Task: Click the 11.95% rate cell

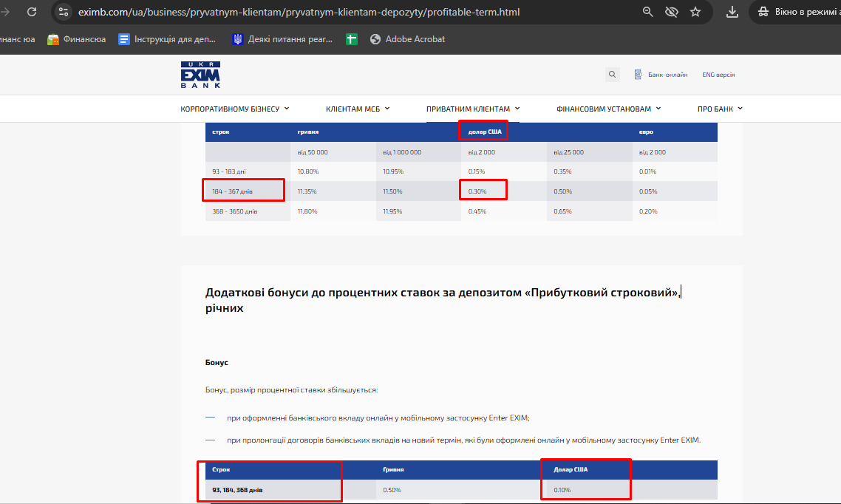Action: tap(392, 211)
